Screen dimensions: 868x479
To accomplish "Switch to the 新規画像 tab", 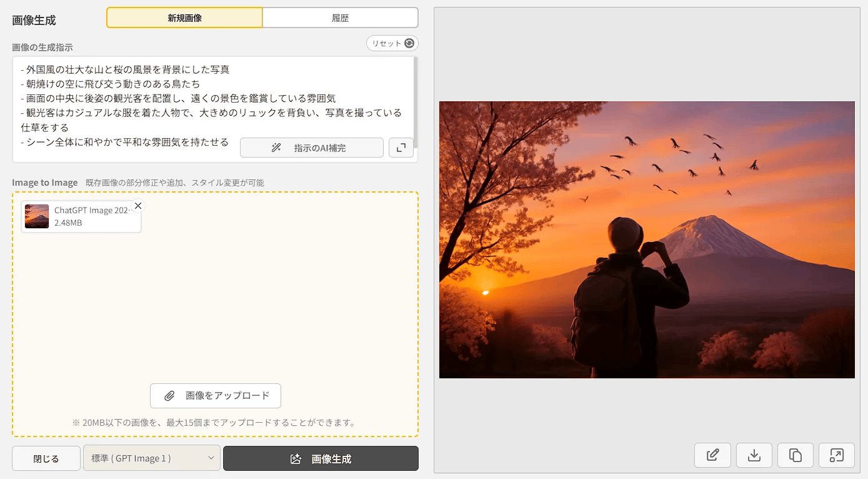I will (184, 18).
